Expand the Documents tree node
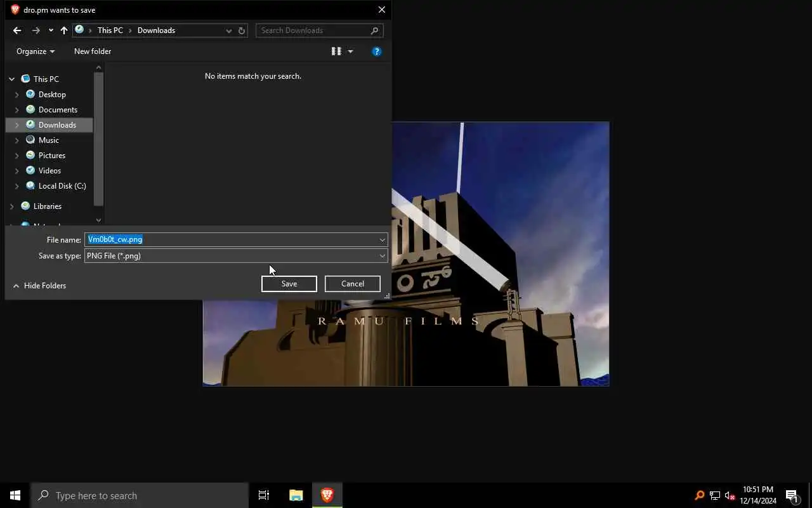The image size is (812, 508). [17, 110]
